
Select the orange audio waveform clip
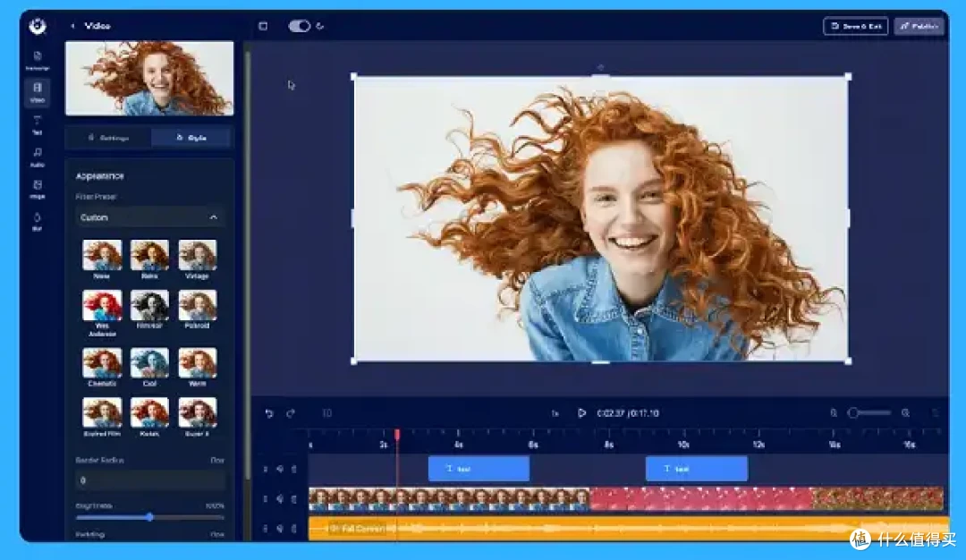point(629,529)
